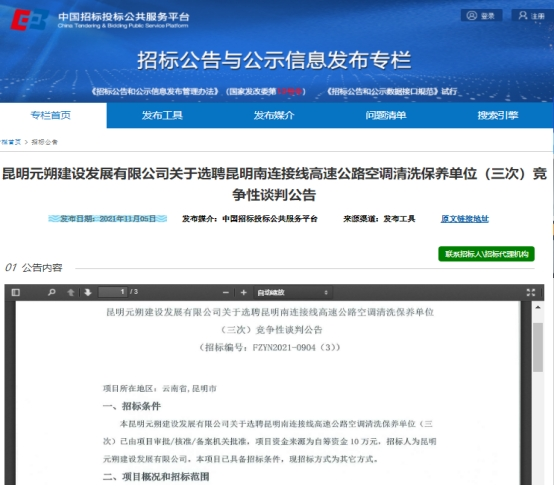Open the 自动缩放 zoom dropdown
Image resolution: width=554 pixels, height=486 pixels.
coord(293,292)
